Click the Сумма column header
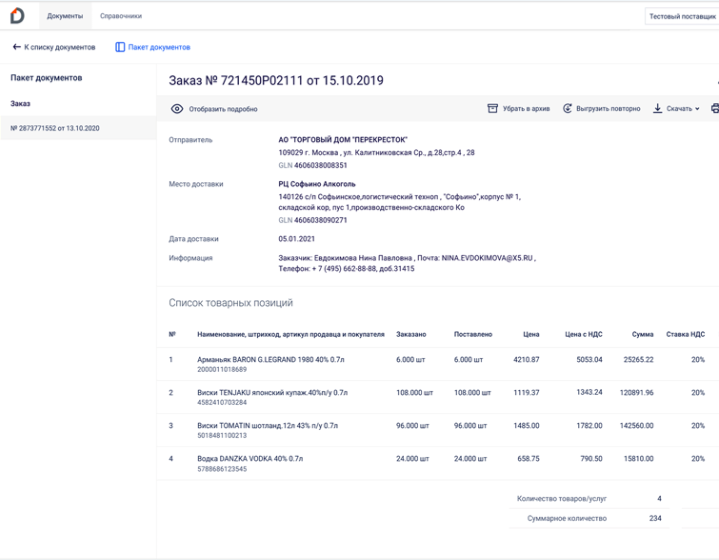719x560 pixels. 642,334
